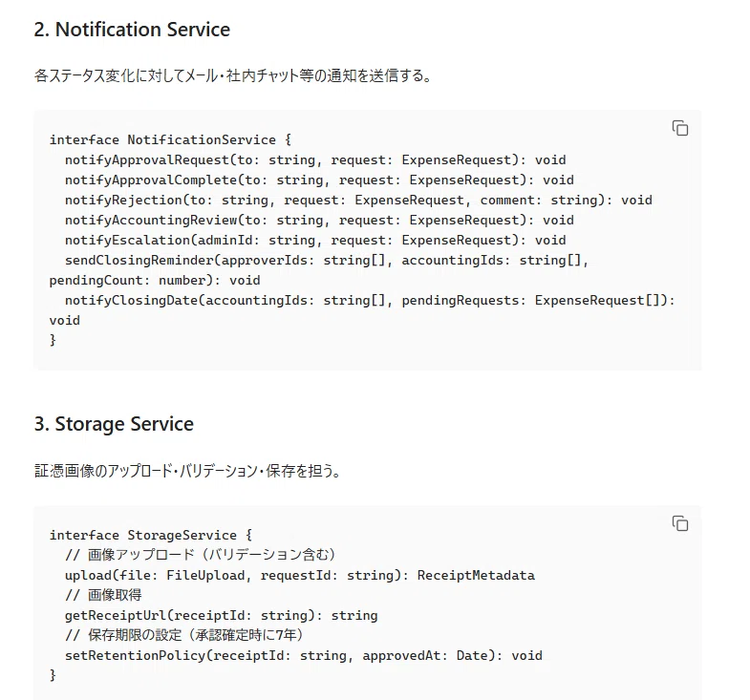Click the '3. Storage Service' heading
The height and width of the screenshot is (700, 750).
coord(114,424)
